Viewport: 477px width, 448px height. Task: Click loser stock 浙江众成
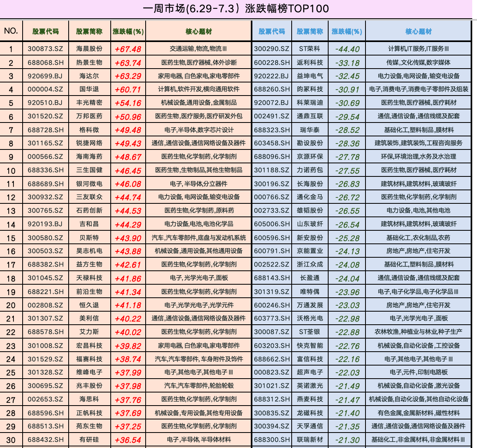tap(310, 264)
